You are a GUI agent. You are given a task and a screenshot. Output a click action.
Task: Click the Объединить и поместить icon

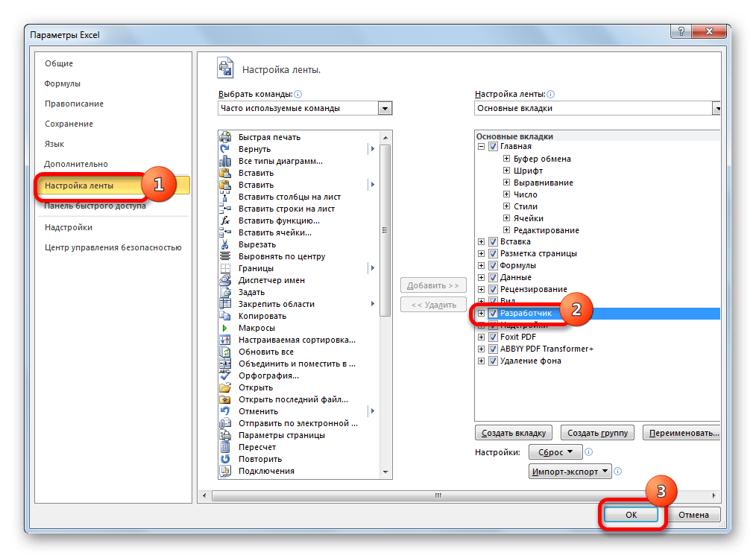225,364
